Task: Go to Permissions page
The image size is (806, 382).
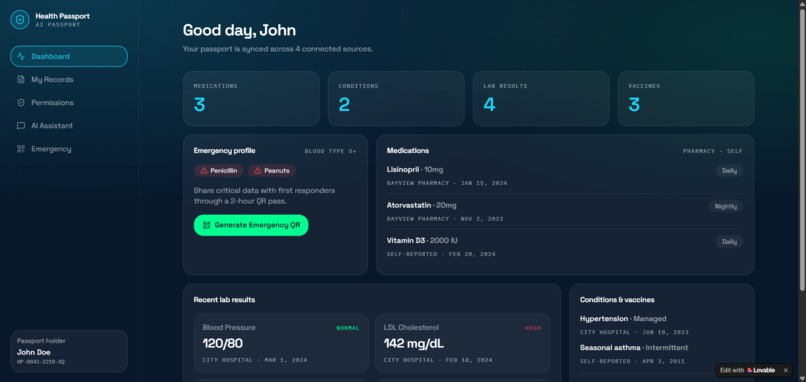Action: (x=69, y=103)
